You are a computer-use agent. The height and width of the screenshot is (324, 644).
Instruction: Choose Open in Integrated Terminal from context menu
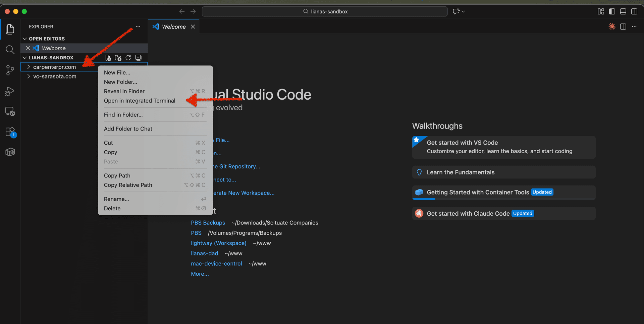(x=140, y=101)
